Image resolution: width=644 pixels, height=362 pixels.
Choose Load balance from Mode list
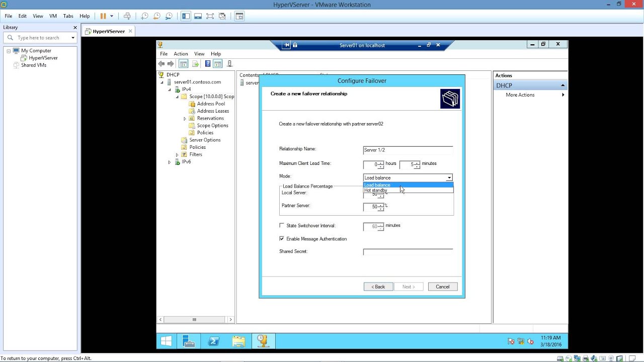tap(408, 185)
